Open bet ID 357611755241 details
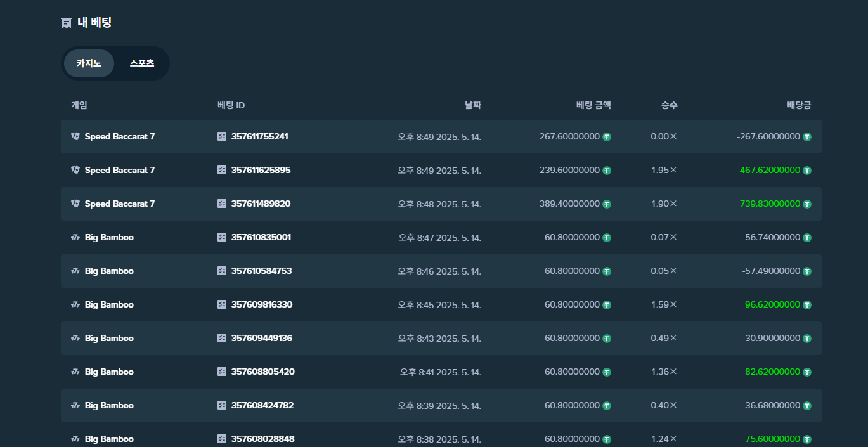 [259, 136]
